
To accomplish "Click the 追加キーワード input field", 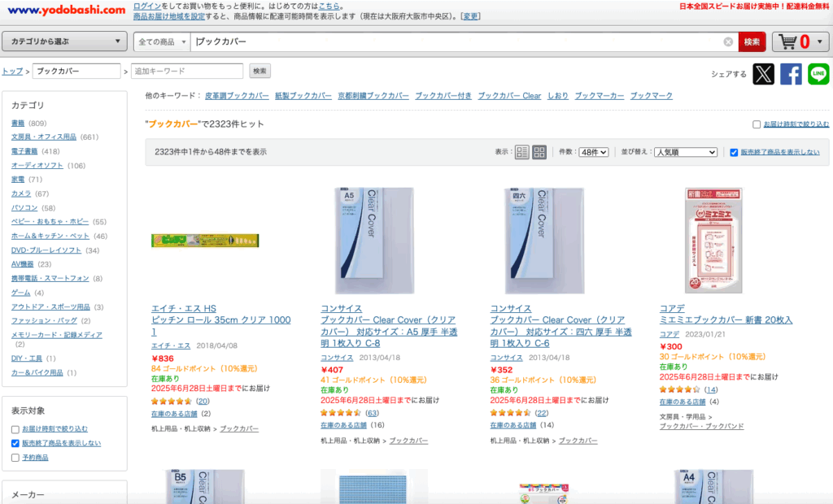I will coord(187,72).
